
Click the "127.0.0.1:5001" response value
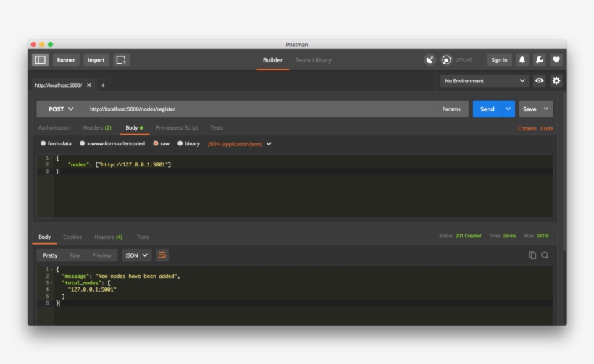click(x=92, y=289)
